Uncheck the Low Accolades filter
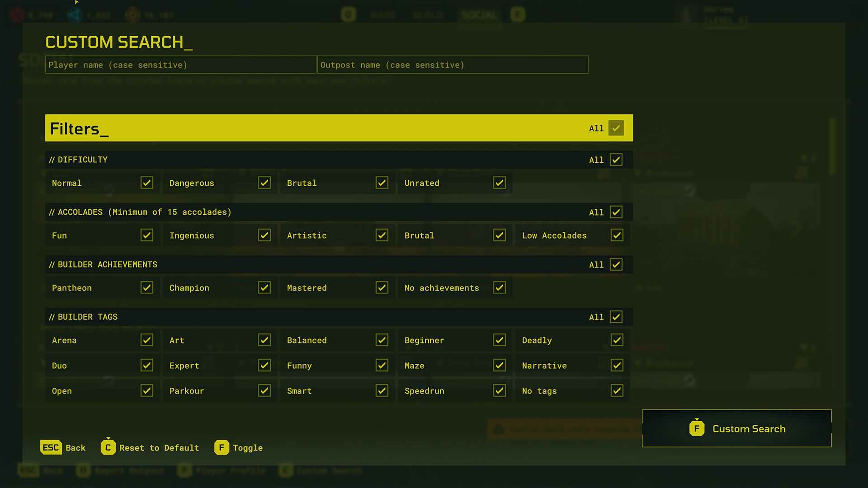This screenshot has width=868, height=488. point(617,235)
